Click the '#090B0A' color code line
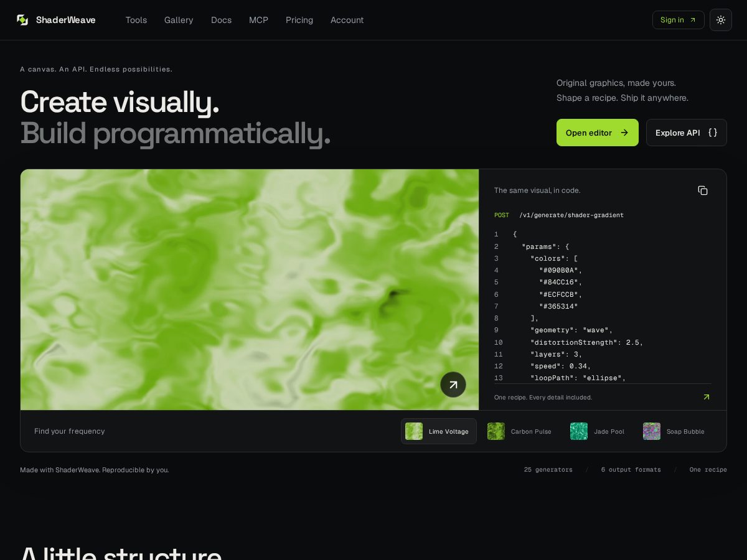This screenshot has height=560, width=747. click(x=561, y=271)
